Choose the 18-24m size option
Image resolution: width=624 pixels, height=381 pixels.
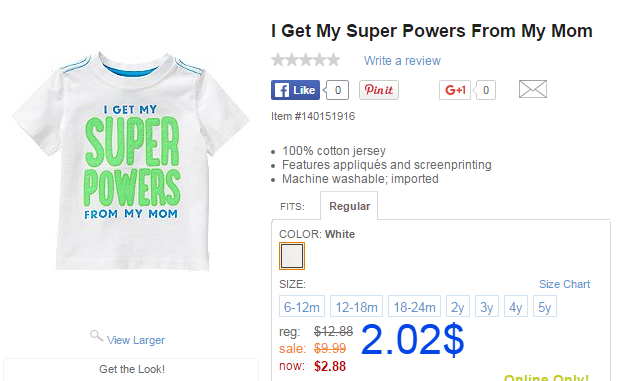(414, 307)
